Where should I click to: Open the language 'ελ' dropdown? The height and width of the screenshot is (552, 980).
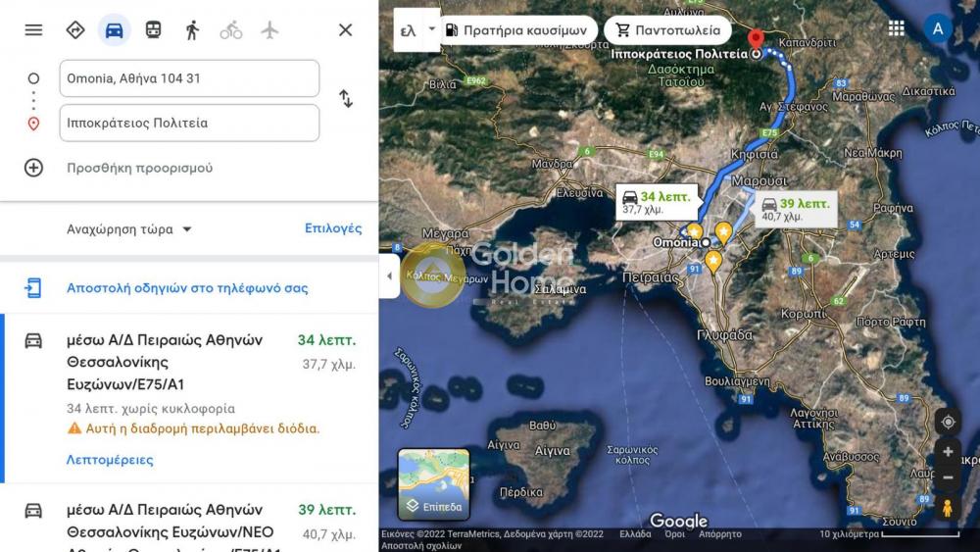[x=416, y=30]
